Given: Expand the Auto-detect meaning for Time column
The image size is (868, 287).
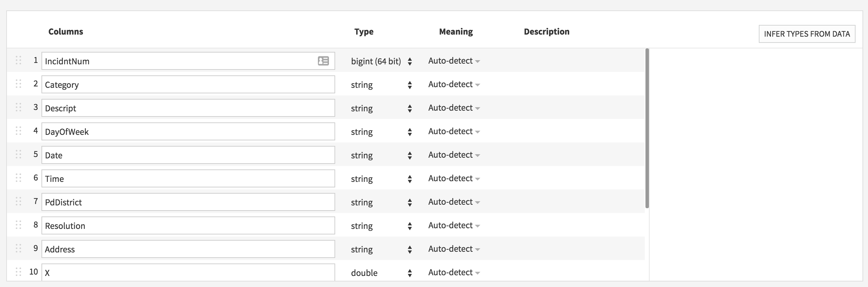Looking at the screenshot, I should [454, 178].
